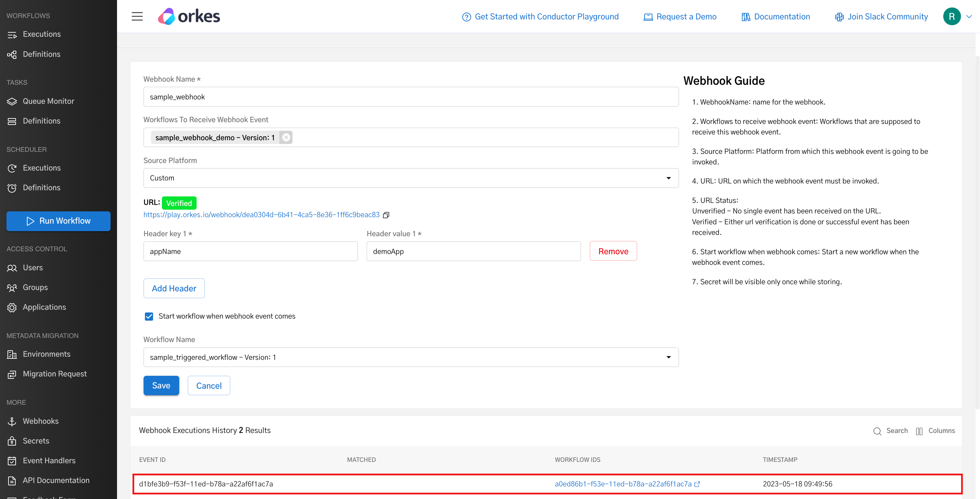Open the Applications gear icon
The image size is (980, 499).
[12, 307]
